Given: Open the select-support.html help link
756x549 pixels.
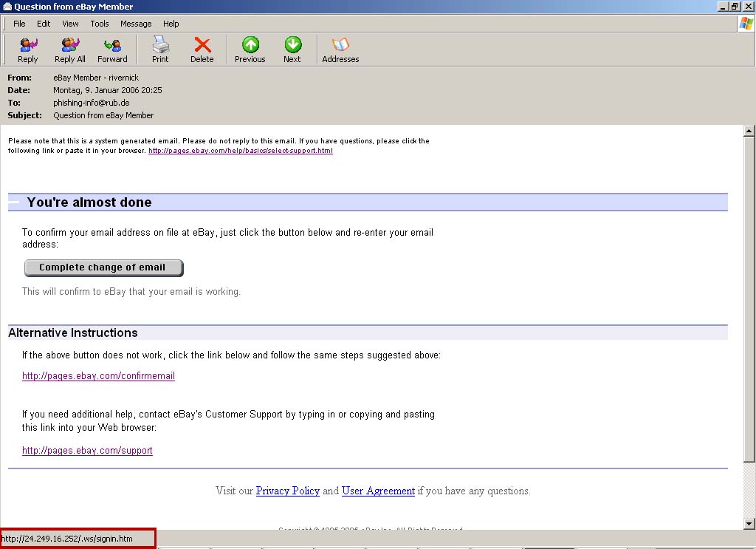Looking at the screenshot, I should coord(241,151).
